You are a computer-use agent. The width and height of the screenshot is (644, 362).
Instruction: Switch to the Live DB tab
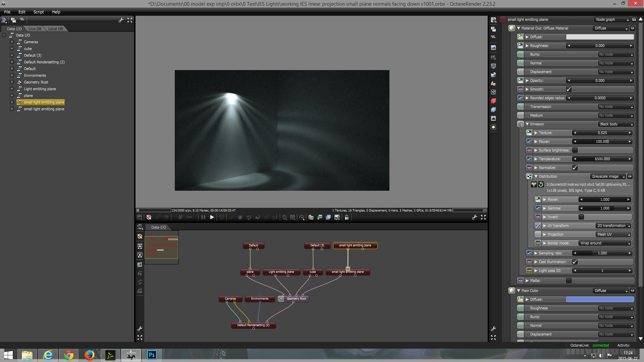click(x=35, y=29)
